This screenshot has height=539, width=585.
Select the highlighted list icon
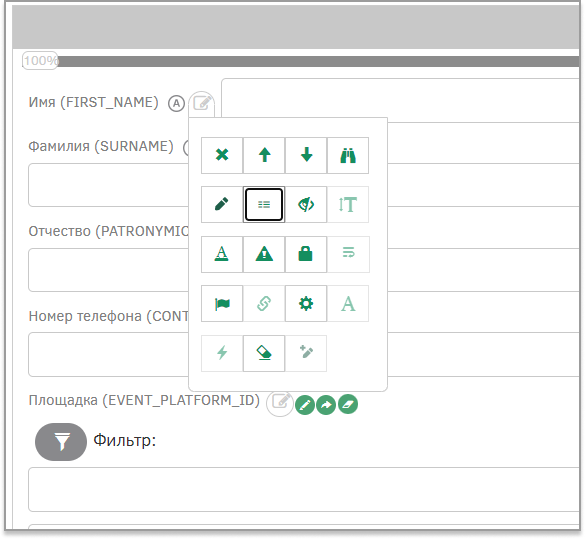tap(264, 204)
